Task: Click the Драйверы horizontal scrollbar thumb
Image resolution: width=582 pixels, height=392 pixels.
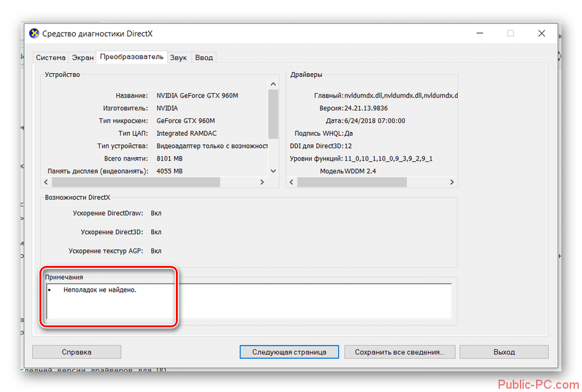Action: [352, 182]
